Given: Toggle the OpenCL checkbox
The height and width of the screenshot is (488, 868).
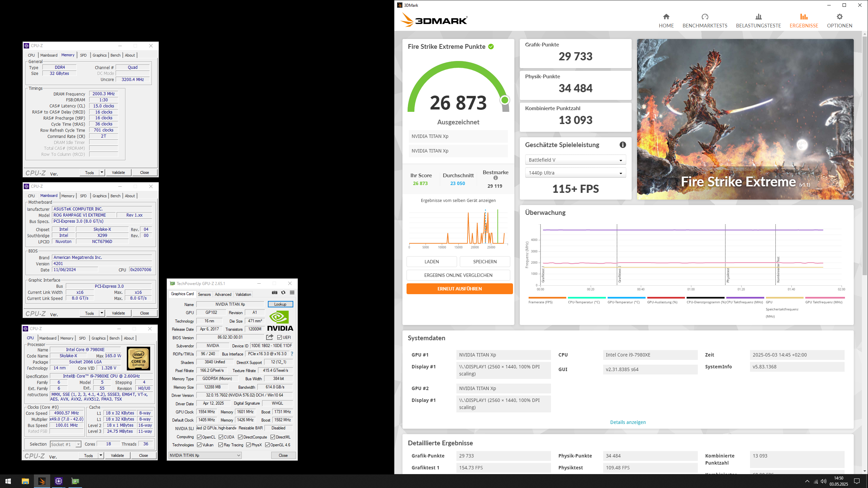Looking at the screenshot, I should click(199, 437).
